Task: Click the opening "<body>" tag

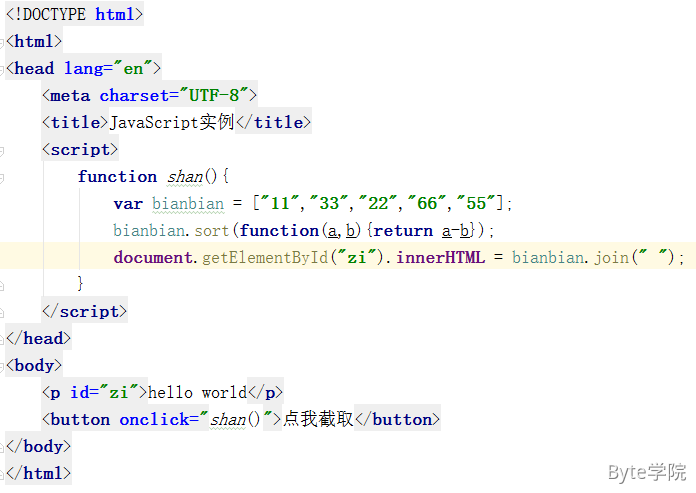Action: click(34, 366)
